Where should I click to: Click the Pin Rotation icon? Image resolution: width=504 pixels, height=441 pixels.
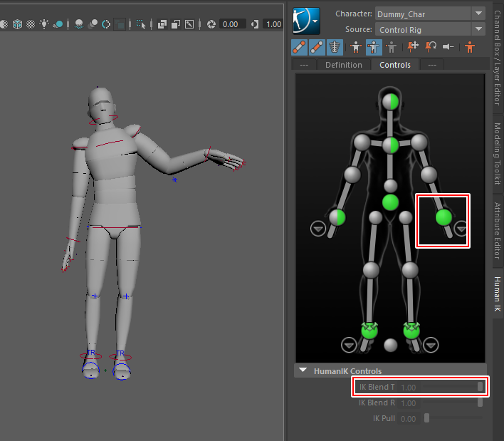431,47
